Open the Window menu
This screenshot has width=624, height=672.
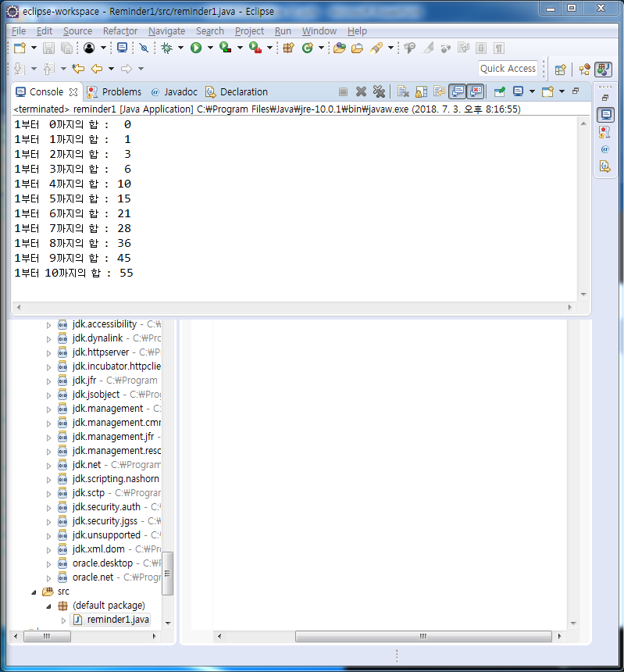[319, 30]
